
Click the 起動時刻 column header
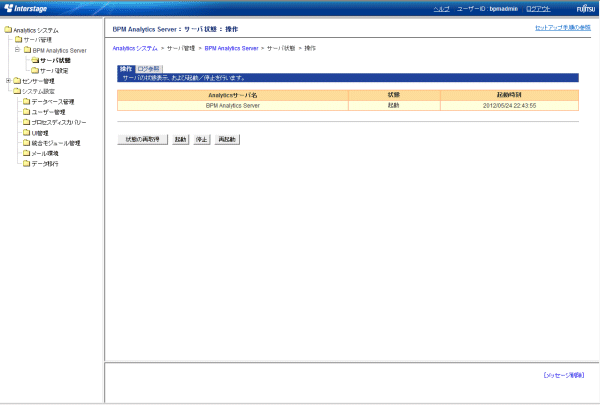coord(509,95)
